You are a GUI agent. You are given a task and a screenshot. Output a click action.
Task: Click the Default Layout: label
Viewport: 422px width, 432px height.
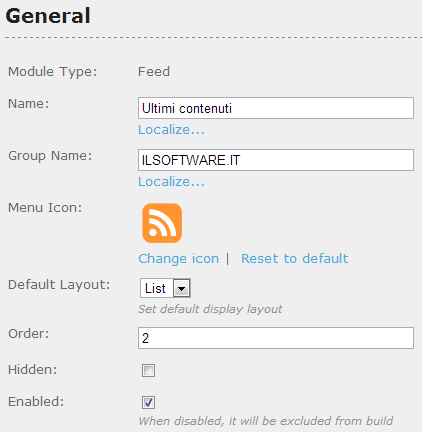point(59,285)
